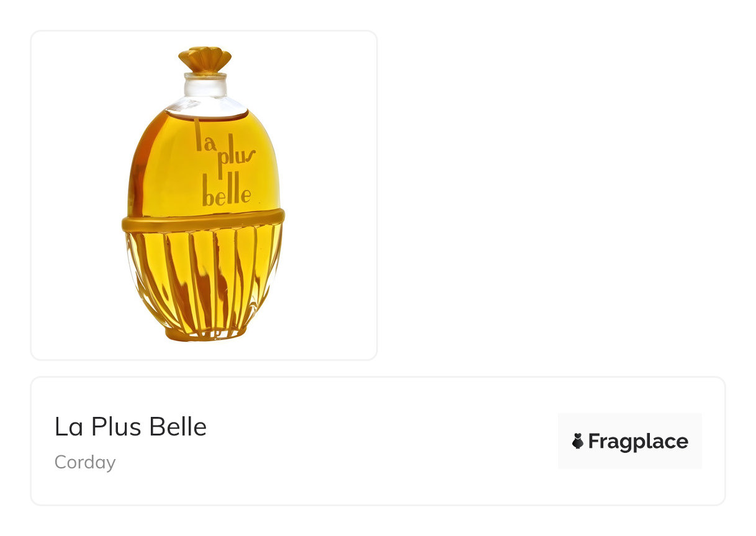Click the dark amber left edge of the bottle
Image resolution: width=756 pixels, height=536 pixels.
134,167
